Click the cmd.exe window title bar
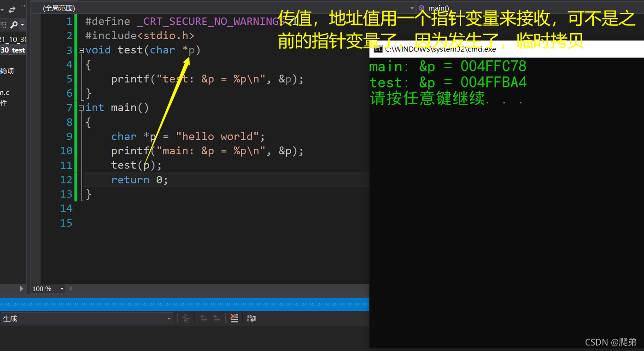Screen dimensions: 644x351 (507, 49)
